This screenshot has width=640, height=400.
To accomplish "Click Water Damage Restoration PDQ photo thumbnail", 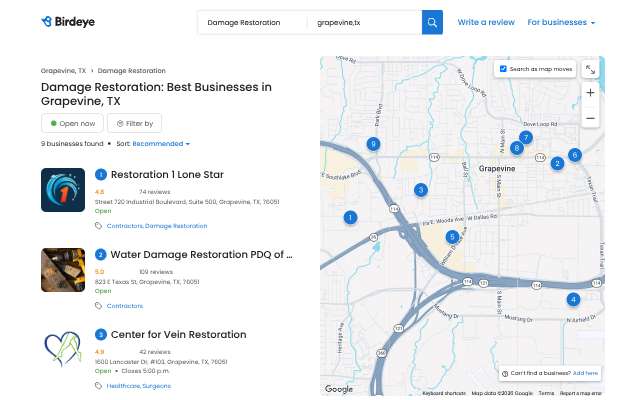I will pos(63,270).
